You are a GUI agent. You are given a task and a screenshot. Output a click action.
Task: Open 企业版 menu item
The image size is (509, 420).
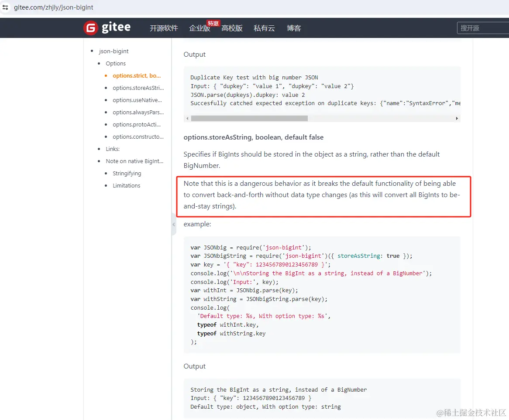point(199,28)
